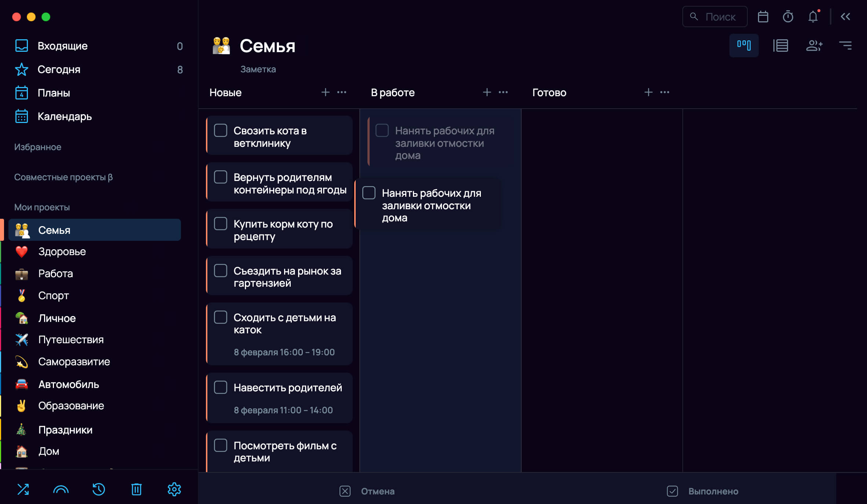
Task: Open settings gear in sidebar footer
Action: tap(174, 489)
